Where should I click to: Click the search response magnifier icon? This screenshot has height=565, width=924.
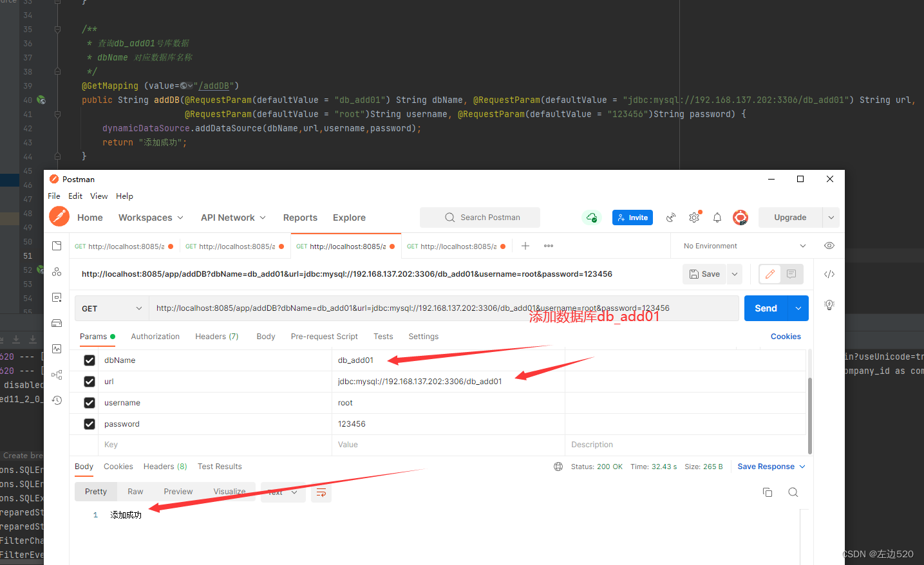click(x=793, y=492)
